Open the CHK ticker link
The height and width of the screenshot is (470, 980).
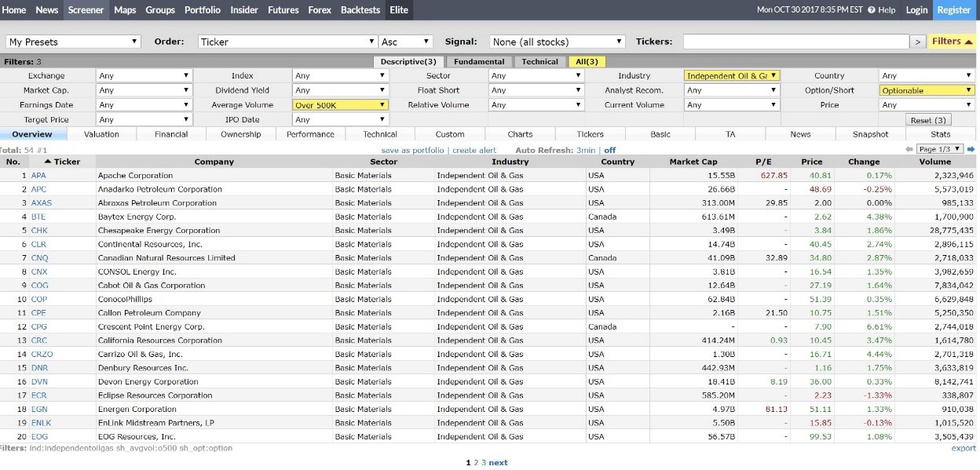[x=39, y=231]
